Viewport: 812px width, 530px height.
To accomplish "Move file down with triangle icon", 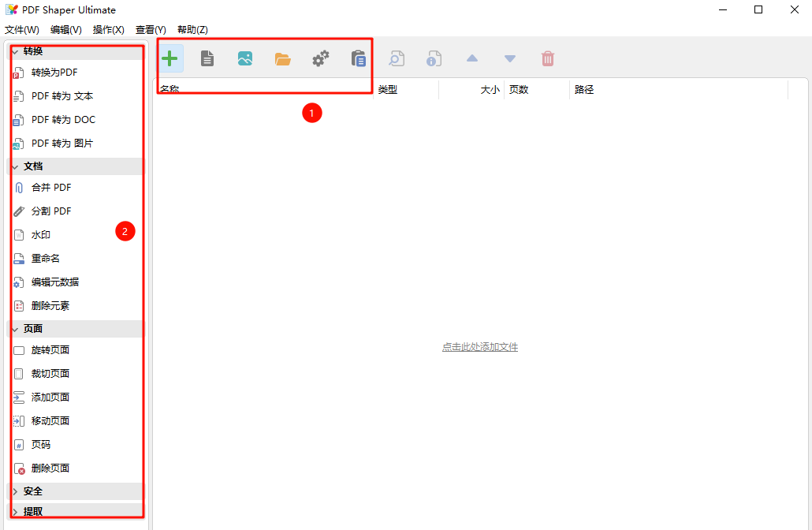I will tap(509, 59).
